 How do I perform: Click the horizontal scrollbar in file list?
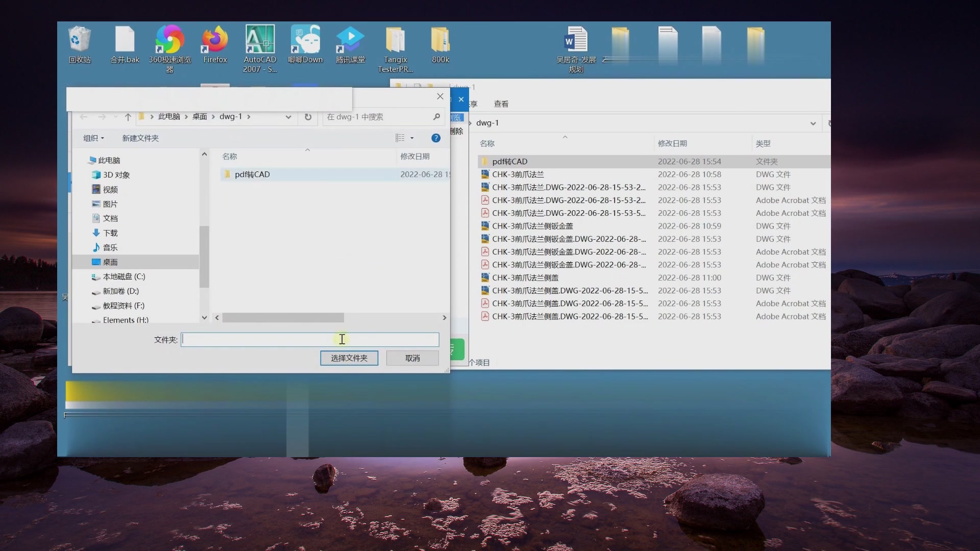pyautogui.click(x=283, y=317)
